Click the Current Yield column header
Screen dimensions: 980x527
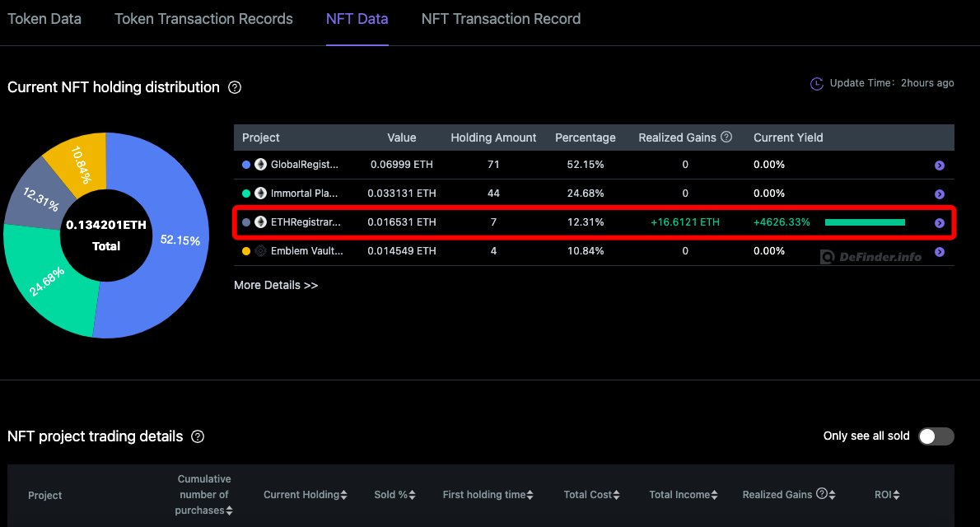click(x=788, y=138)
